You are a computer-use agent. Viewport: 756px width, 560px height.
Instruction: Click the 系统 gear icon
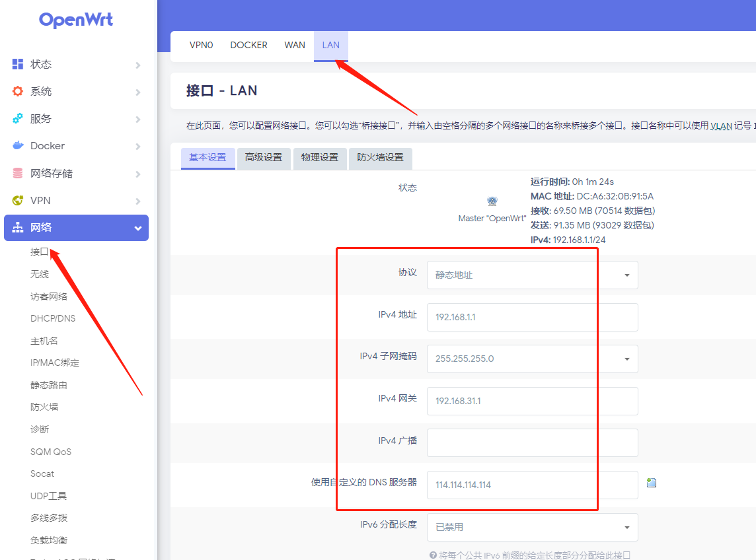18,91
